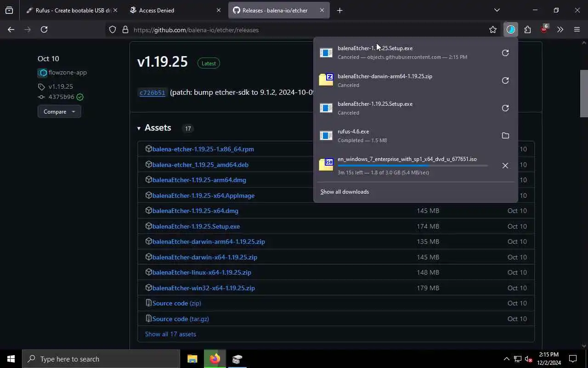Open muted volume tray icon
Viewport: 588px width, 368px height.
point(528,359)
